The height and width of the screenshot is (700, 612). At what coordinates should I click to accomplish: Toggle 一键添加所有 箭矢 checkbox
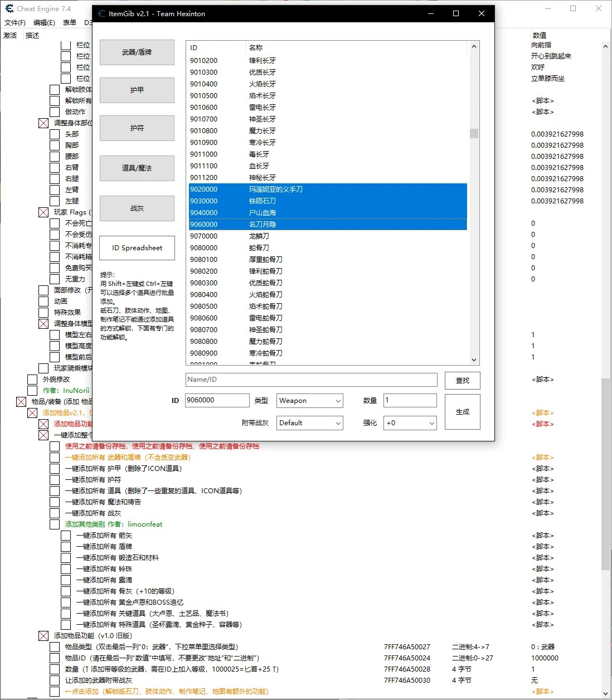point(66,536)
